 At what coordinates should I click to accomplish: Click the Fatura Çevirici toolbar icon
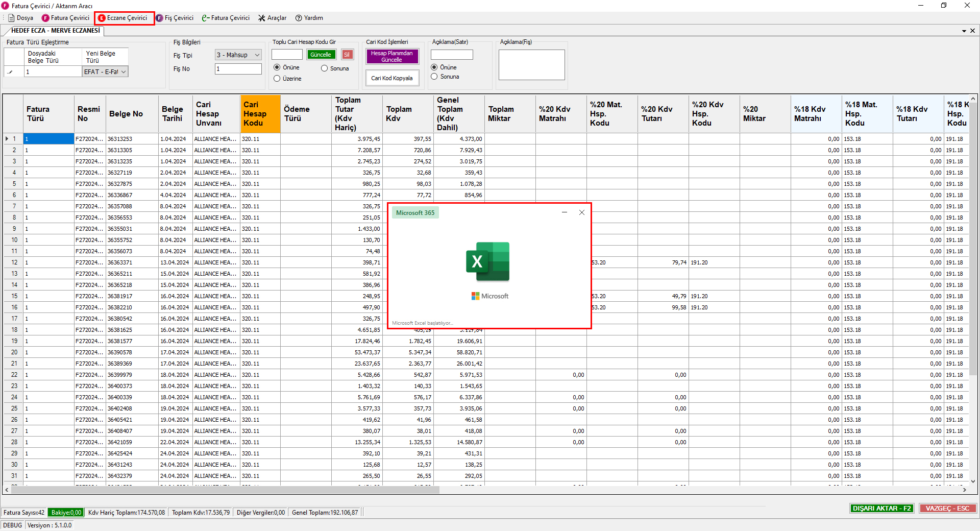(46, 18)
